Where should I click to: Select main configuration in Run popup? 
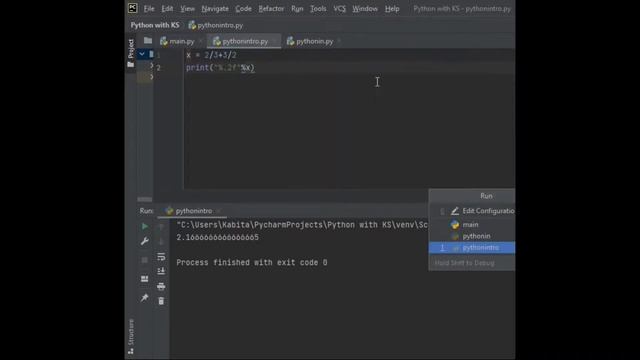tap(472, 224)
